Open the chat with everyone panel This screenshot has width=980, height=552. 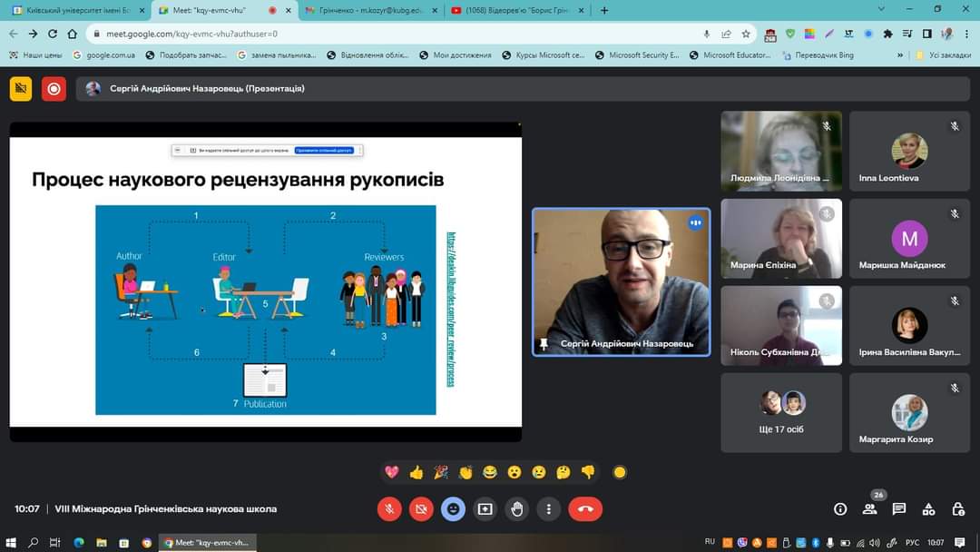tap(898, 509)
